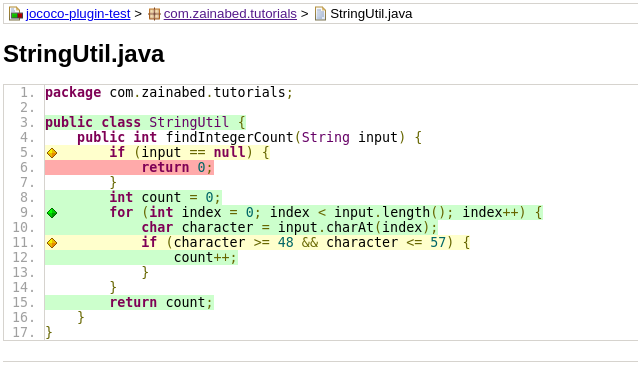Image resolution: width=638 pixels, height=370 pixels.
Task: Click line number 15 in the gutter
Action: pyautogui.click(x=24, y=302)
